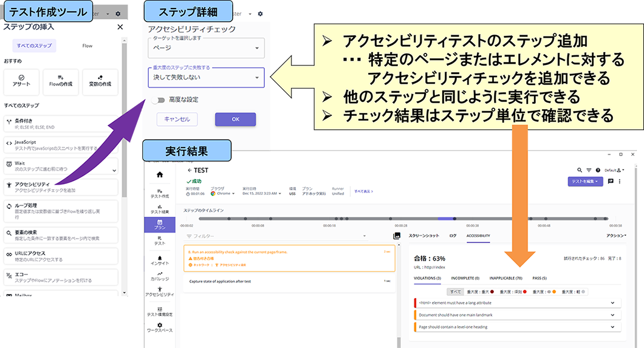Open インサイト bell icon in sidebar
Viewport: 644px width, 348px height.
[160, 260]
